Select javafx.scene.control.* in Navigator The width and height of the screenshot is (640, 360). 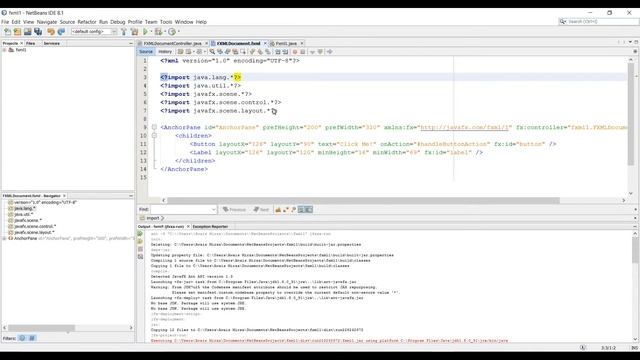pos(35,226)
